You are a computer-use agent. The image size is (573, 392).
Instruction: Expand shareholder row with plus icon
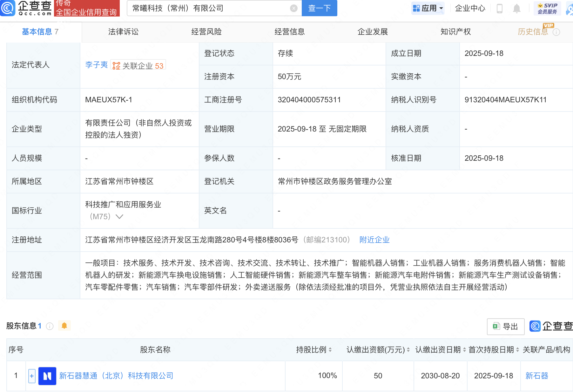32,376
